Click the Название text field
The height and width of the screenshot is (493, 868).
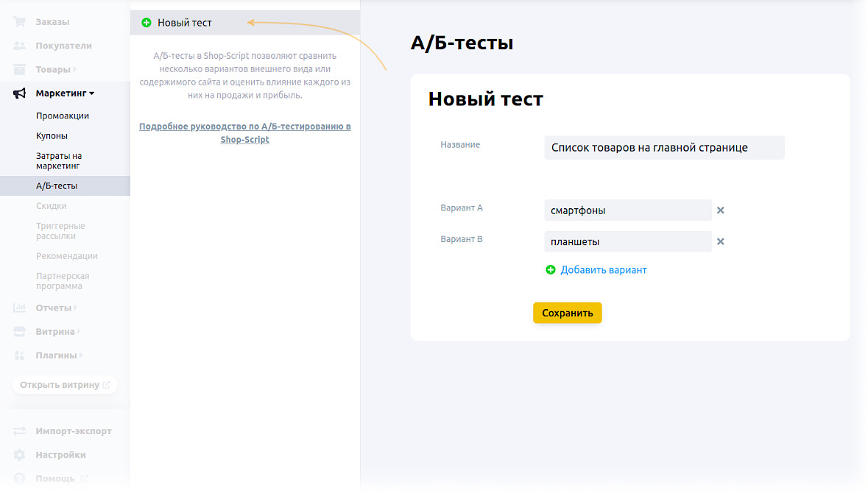(x=664, y=148)
